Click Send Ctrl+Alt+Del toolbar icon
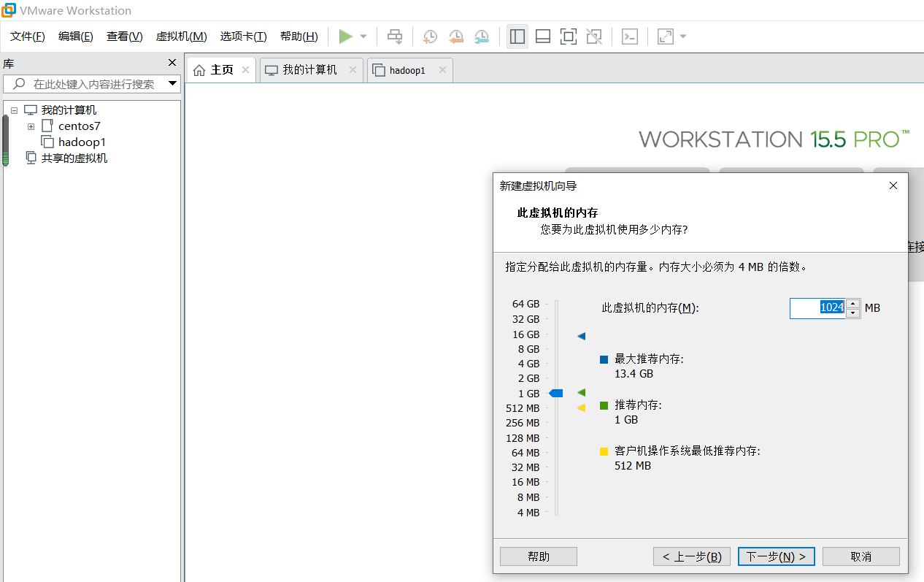 (395, 37)
